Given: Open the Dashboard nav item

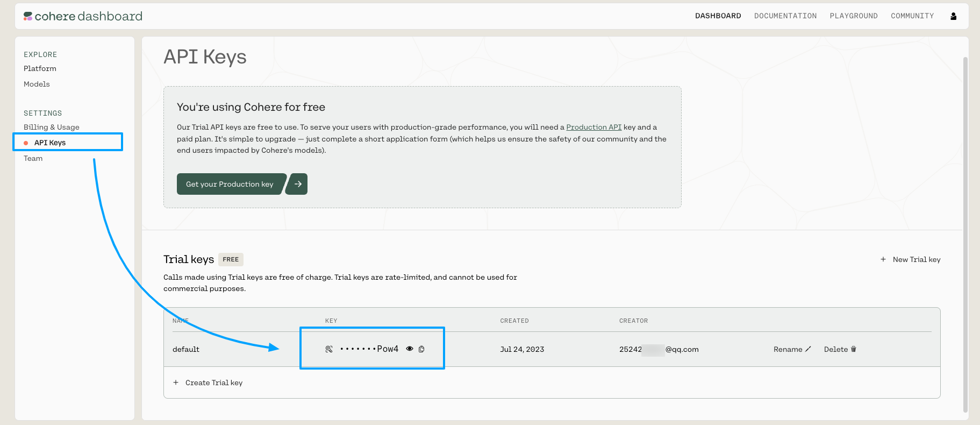Looking at the screenshot, I should tap(718, 16).
